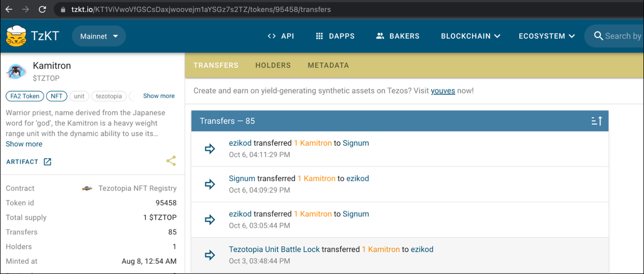
Task: Open the youves link
Action: [443, 91]
